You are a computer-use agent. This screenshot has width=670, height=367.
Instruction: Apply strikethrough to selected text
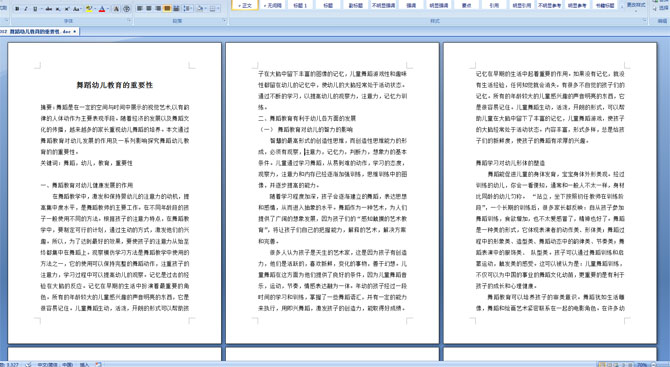[49, 9]
